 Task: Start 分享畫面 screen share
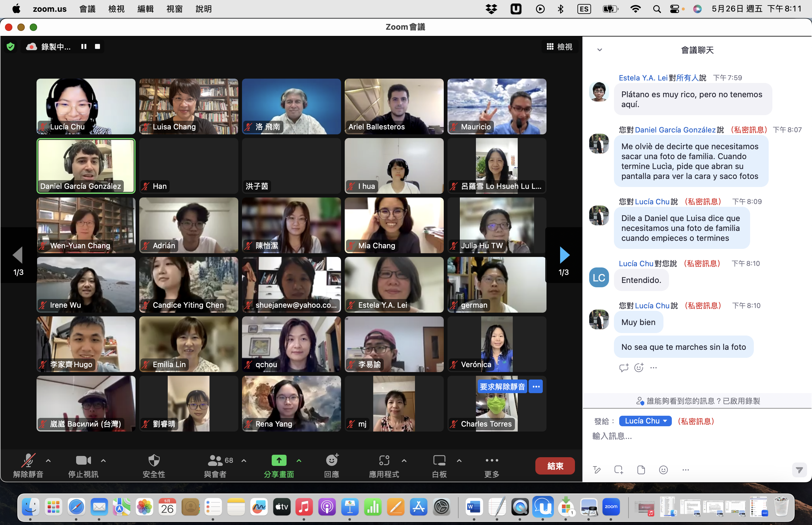point(279,465)
